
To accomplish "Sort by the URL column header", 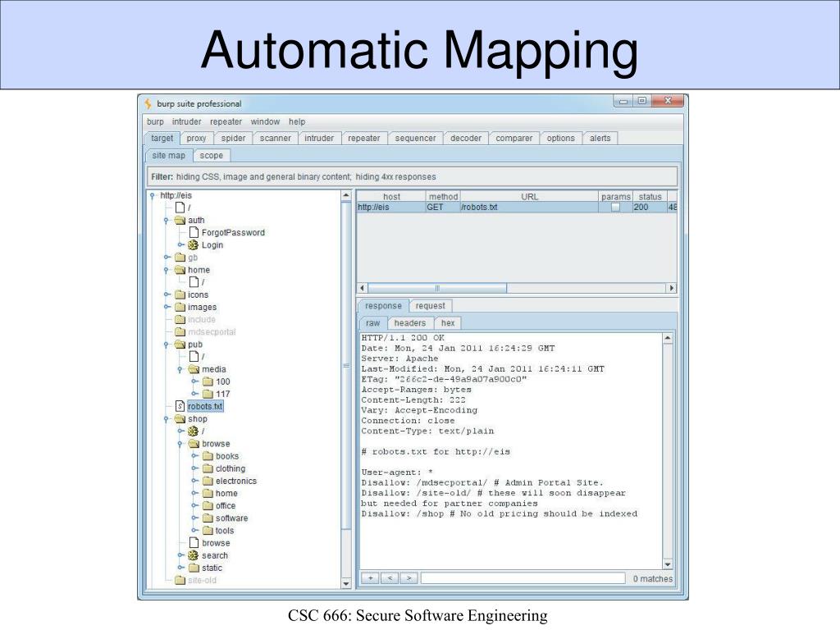I will (529, 197).
